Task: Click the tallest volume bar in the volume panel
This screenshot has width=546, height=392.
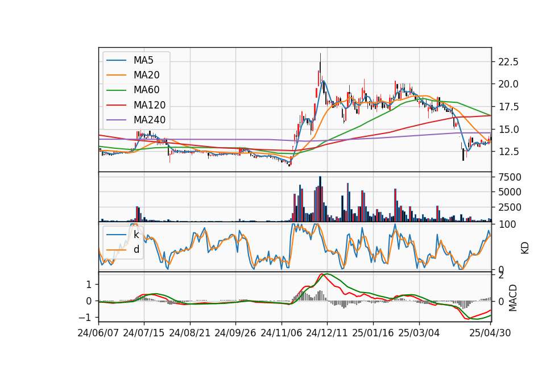Action: click(320, 199)
